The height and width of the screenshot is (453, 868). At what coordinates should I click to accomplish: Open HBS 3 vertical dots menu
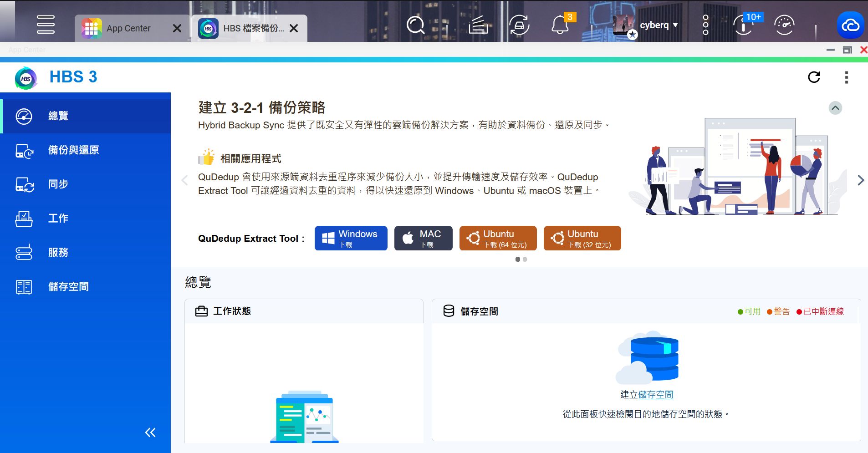pyautogui.click(x=847, y=77)
